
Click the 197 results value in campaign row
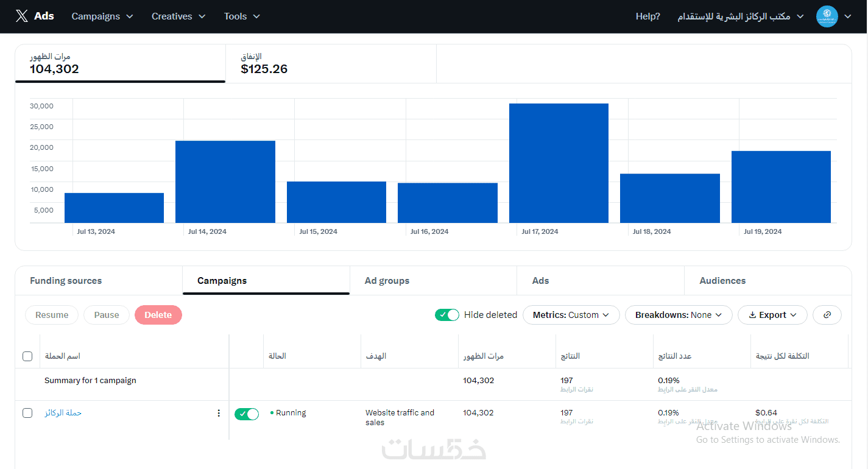click(x=566, y=413)
